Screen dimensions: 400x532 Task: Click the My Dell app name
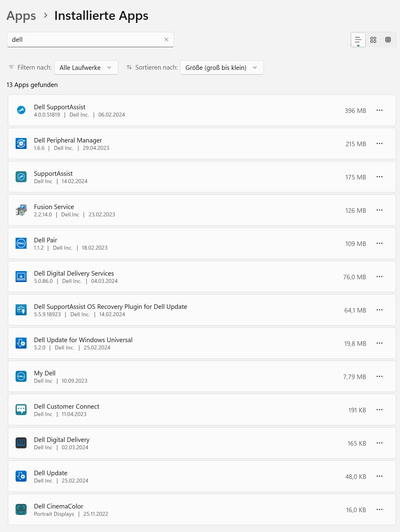click(45, 373)
